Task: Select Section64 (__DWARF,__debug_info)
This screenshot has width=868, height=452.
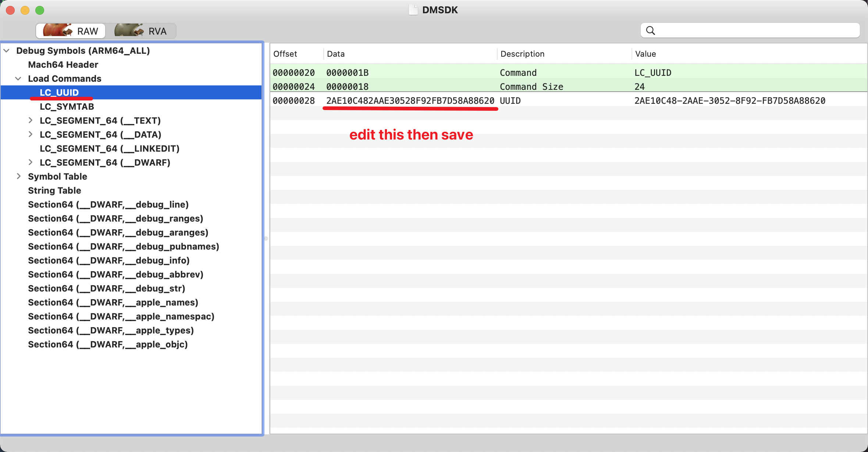Action: [x=108, y=261]
